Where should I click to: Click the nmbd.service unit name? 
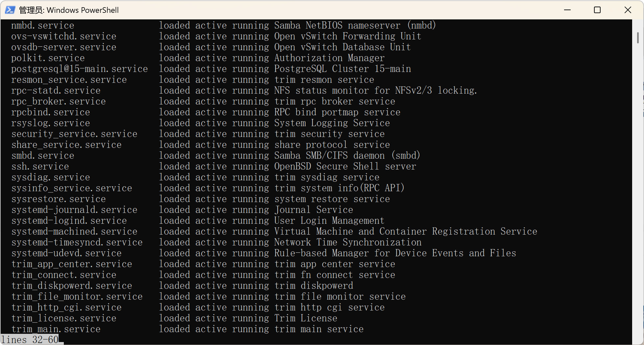pyautogui.click(x=43, y=26)
